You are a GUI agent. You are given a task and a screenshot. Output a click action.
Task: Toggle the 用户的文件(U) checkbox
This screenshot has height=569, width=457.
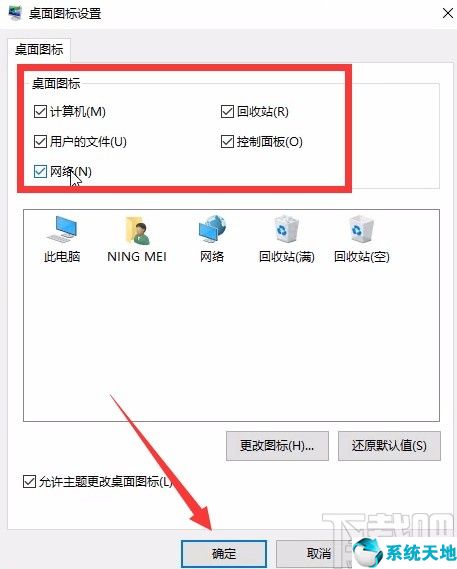(40, 142)
